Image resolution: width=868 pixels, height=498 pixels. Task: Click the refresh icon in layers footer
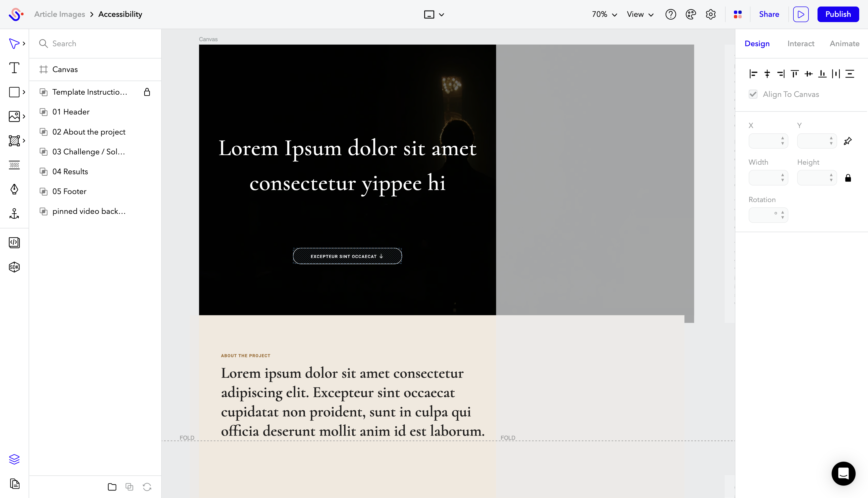(147, 487)
